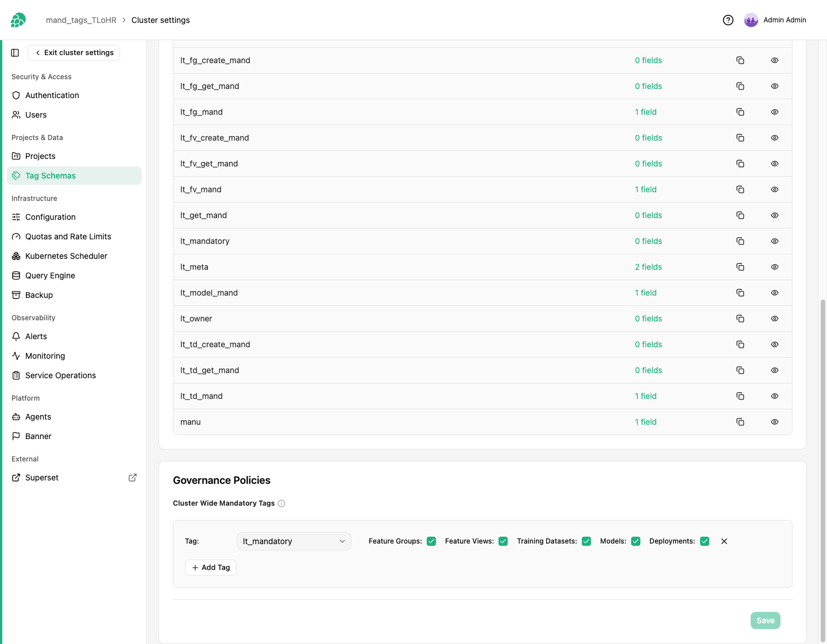The width and height of the screenshot is (827, 644).
Task: Select Tag Schemas in sidebar
Action: (74, 176)
